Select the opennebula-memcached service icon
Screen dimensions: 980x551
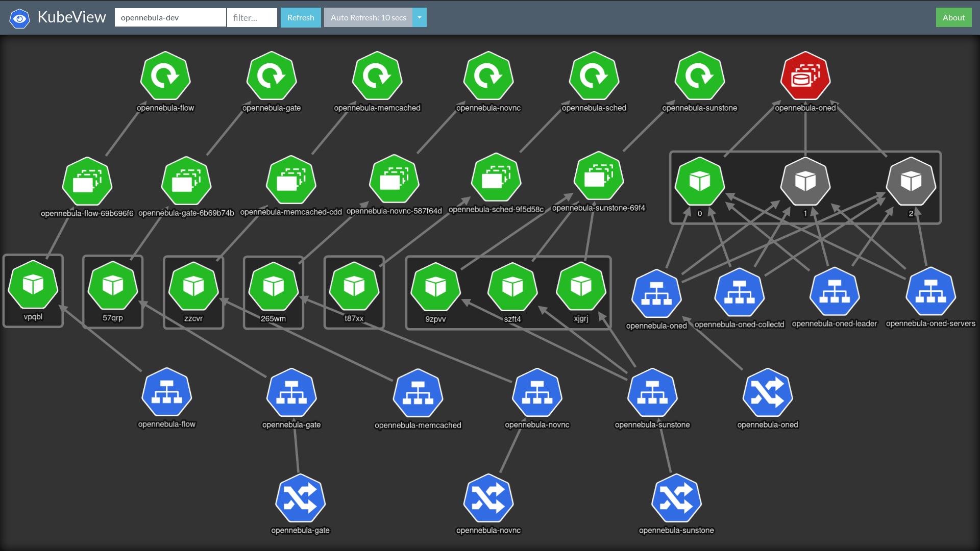pos(418,393)
